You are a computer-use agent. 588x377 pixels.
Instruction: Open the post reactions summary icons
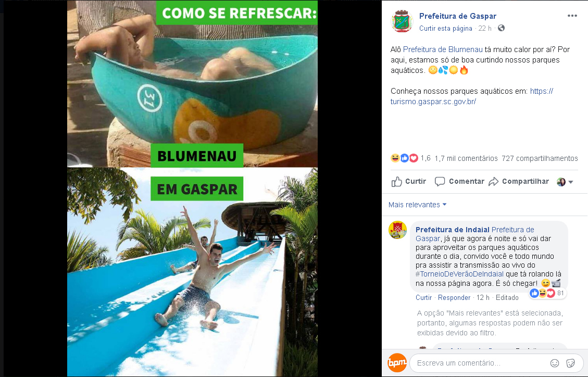(404, 158)
